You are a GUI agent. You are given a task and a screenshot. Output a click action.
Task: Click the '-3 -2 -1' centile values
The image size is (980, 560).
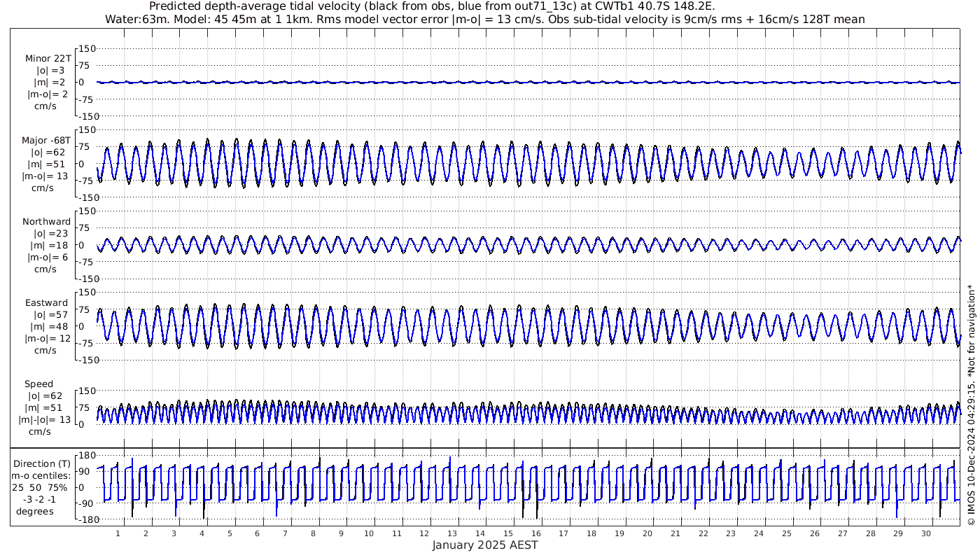tap(38, 499)
